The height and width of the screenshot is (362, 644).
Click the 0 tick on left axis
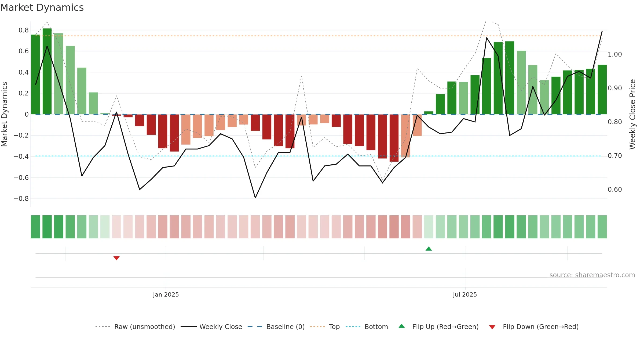coord(27,114)
